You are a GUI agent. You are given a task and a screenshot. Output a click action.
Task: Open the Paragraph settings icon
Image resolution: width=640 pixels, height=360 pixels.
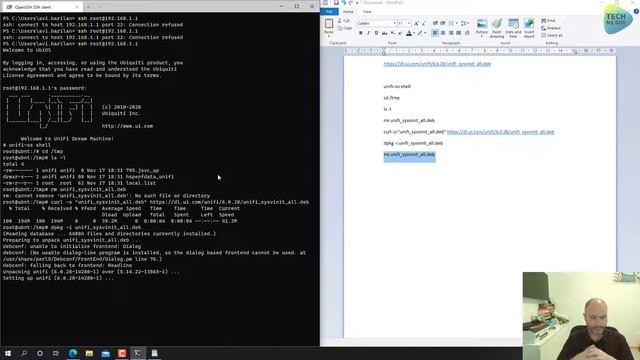pos(467,33)
